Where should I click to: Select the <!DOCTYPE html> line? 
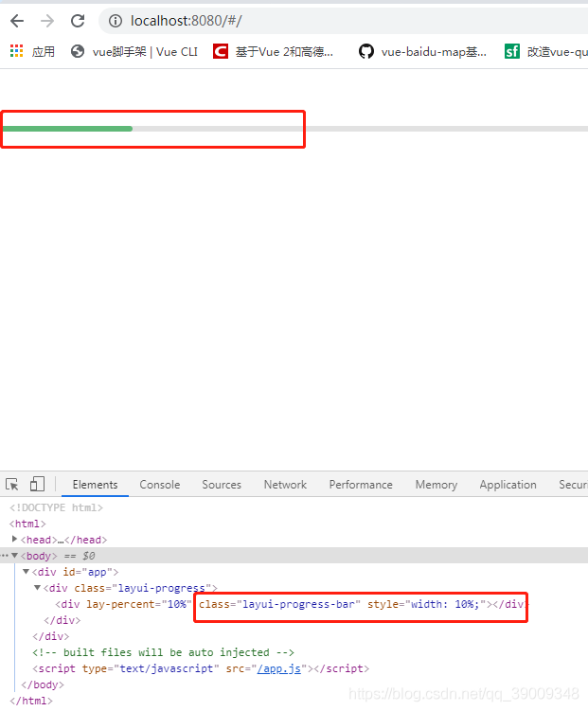coord(56,507)
